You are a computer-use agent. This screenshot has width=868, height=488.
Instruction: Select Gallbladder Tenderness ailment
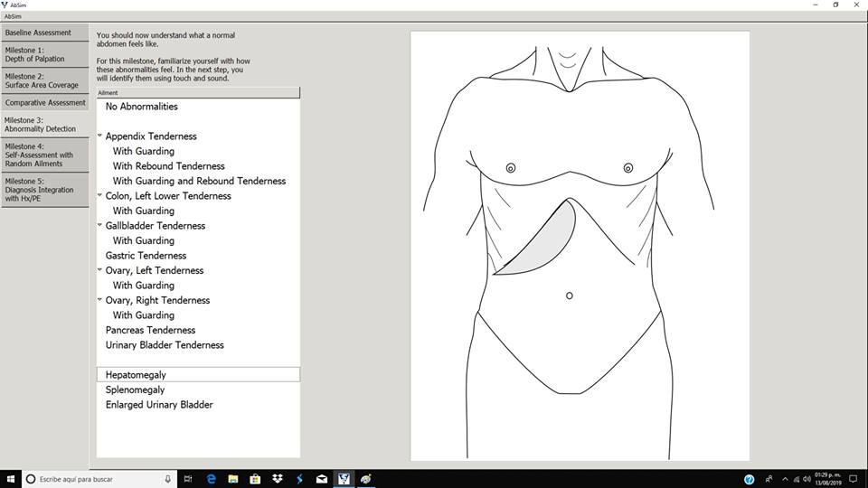156,226
